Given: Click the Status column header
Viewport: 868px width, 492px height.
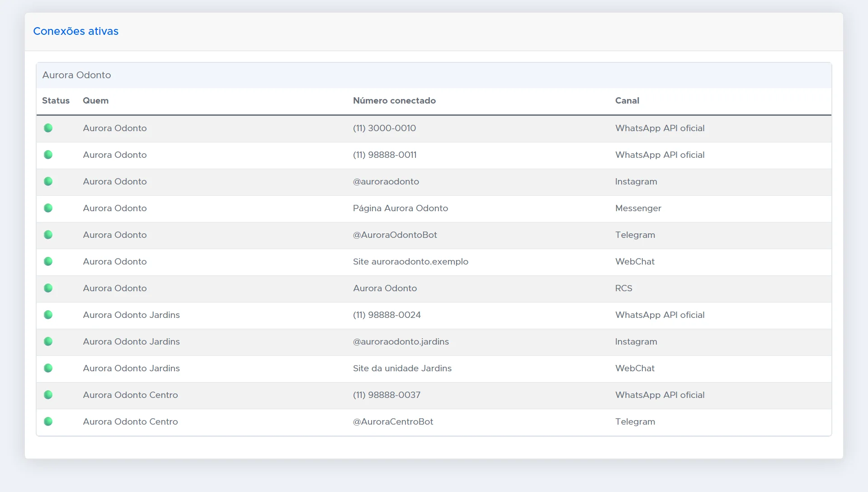Looking at the screenshot, I should pyautogui.click(x=56, y=100).
